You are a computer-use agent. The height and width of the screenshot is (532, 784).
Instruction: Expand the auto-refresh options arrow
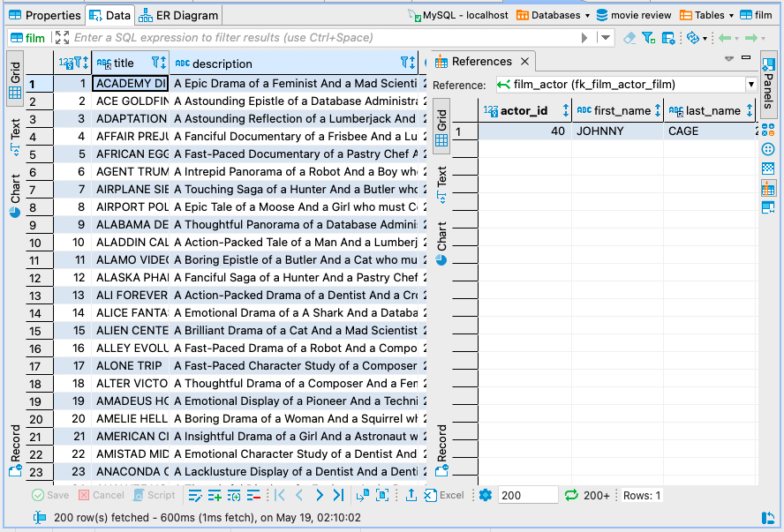(705, 39)
